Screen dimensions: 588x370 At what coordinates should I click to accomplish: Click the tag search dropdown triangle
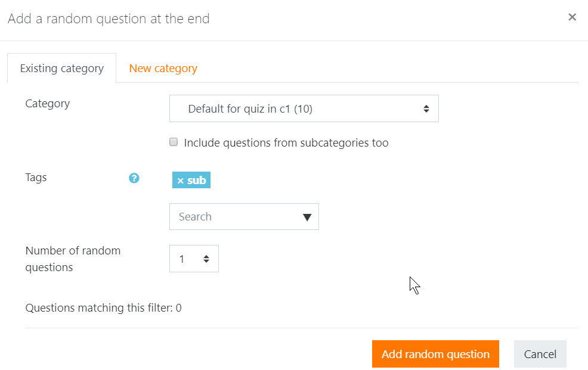point(307,217)
